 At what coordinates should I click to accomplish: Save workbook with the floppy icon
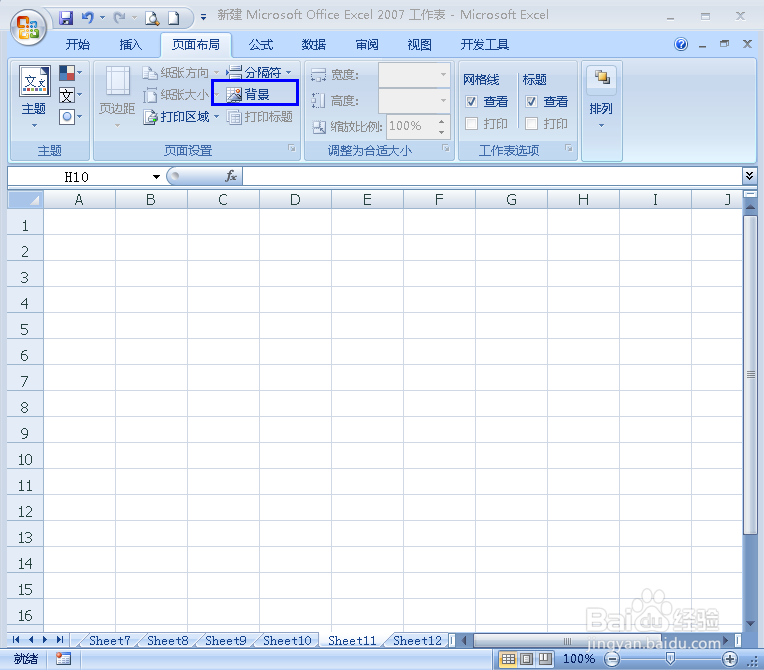pos(66,19)
